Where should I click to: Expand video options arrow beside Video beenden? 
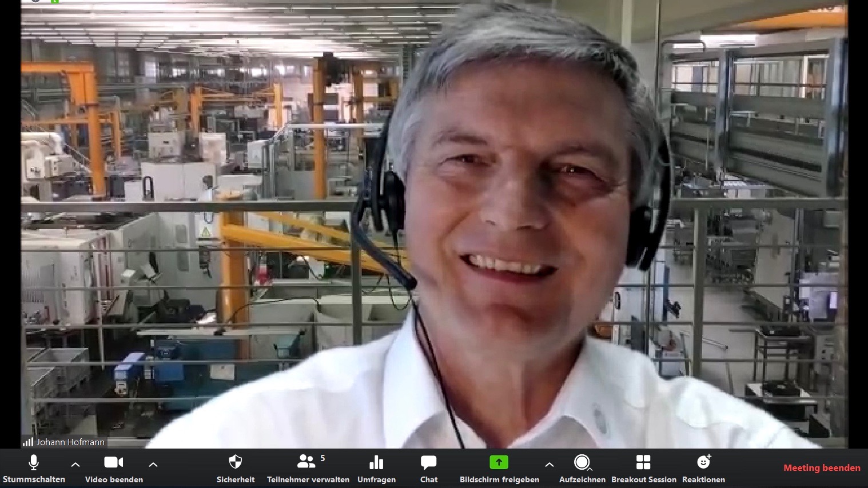pos(153,465)
